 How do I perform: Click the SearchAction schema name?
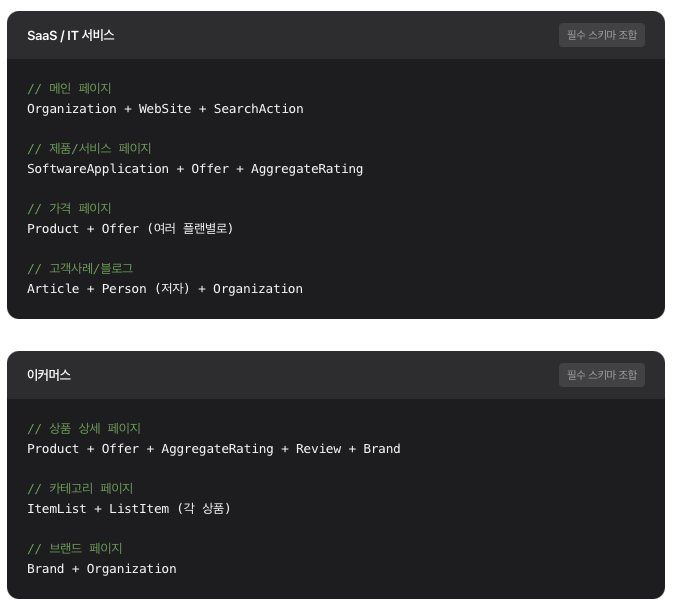point(258,108)
